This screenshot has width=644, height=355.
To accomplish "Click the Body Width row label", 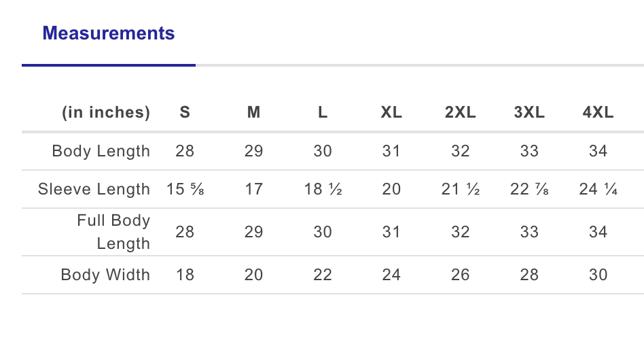I will point(105,275).
